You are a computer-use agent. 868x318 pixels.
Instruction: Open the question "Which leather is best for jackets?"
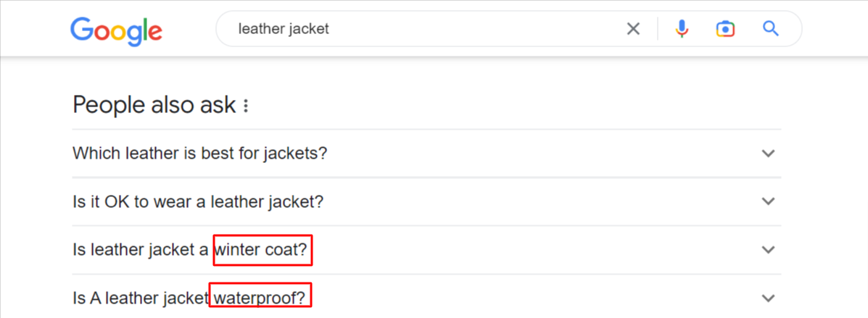click(x=200, y=153)
